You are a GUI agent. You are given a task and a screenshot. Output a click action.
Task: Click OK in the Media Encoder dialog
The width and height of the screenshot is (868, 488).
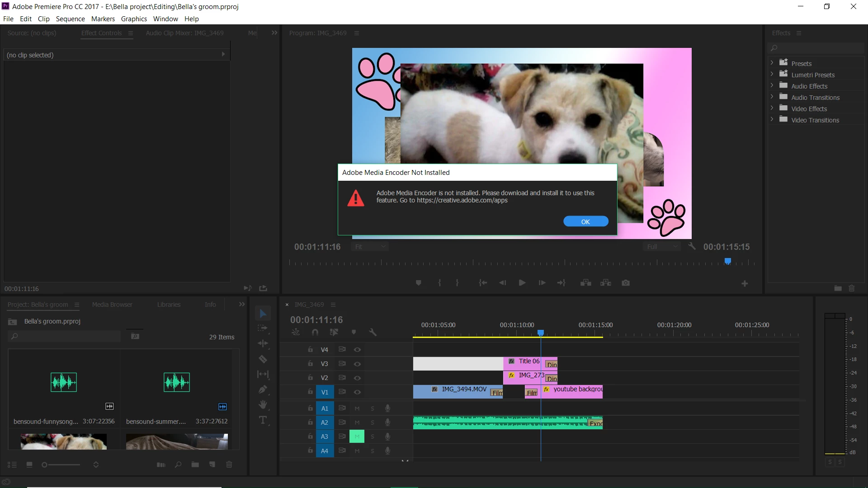[x=585, y=221]
